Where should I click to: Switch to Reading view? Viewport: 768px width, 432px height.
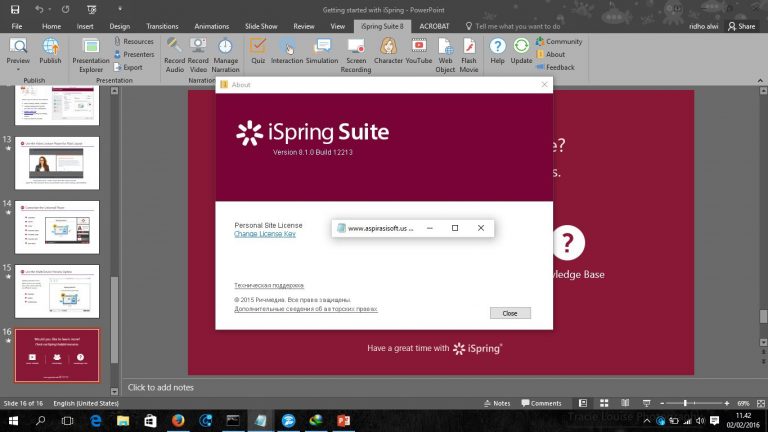click(x=625, y=403)
